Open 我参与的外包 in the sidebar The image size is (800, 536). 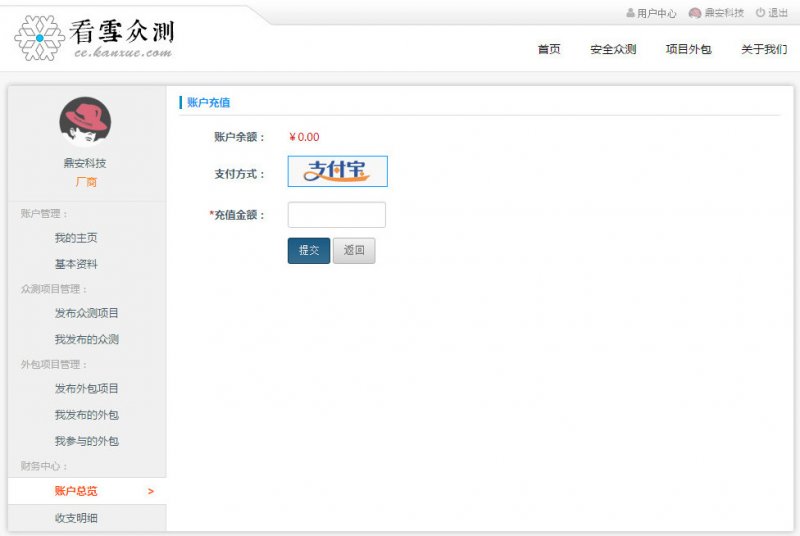click(x=87, y=441)
